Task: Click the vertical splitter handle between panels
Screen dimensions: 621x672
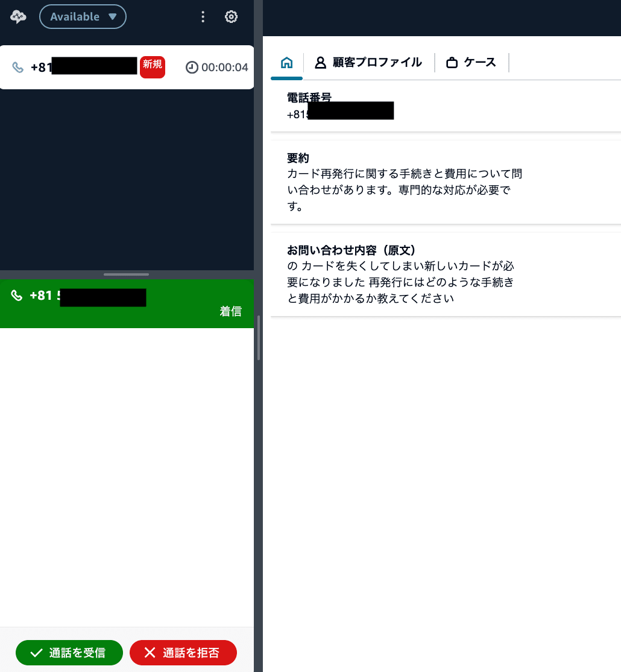Action: click(x=259, y=338)
